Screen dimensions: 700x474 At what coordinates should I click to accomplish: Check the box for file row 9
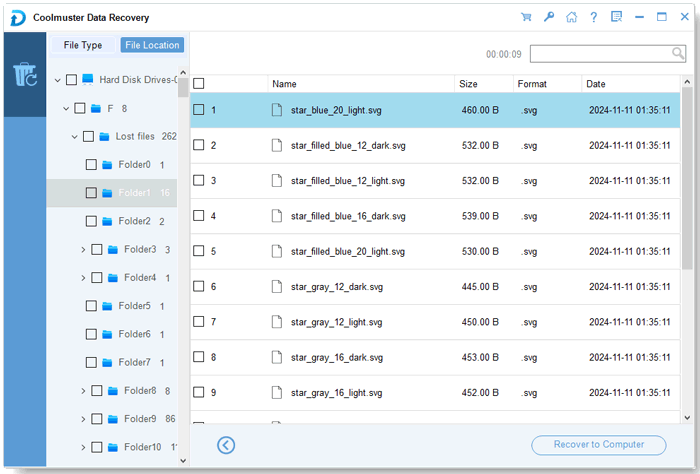(199, 392)
